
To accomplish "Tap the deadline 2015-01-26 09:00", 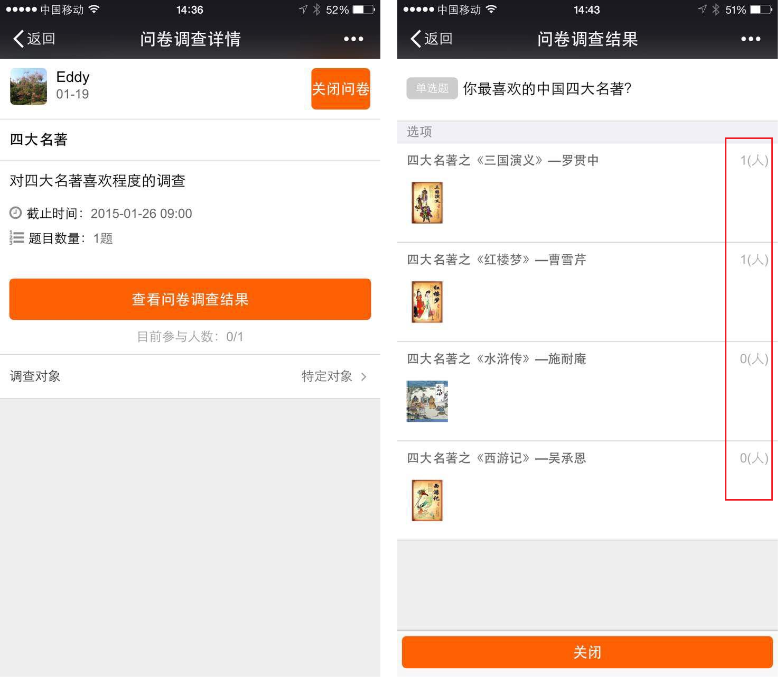I will (x=141, y=214).
